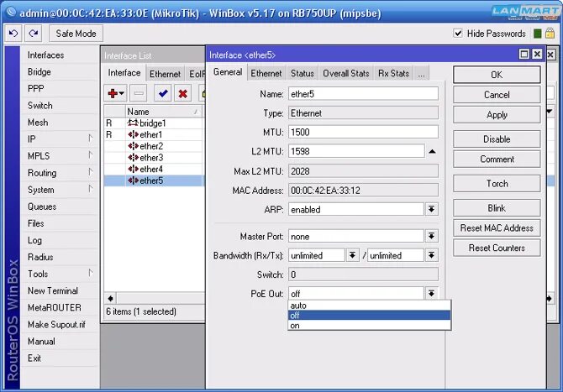Click the ether5 interface icon
The image size is (563, 392).
(x=133, y=180)
